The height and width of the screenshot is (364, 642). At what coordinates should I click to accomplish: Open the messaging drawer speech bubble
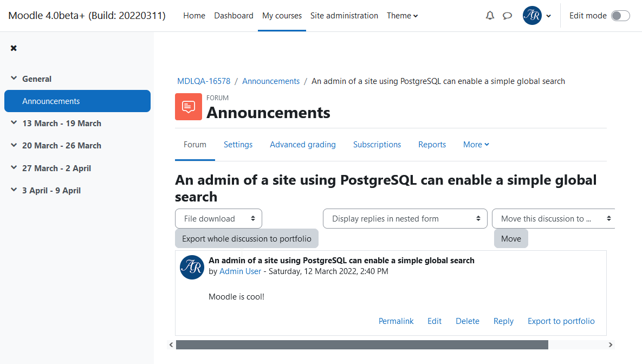[x=507, y=16]
